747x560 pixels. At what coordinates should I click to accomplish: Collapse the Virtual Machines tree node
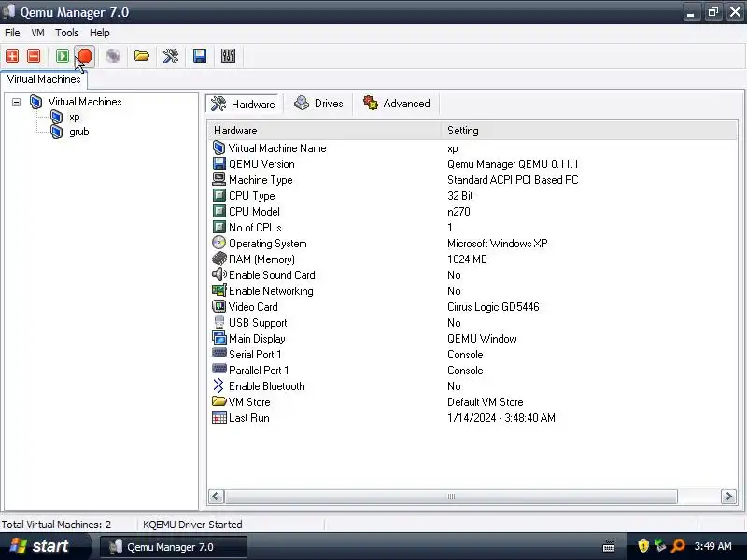pos(16,102)
